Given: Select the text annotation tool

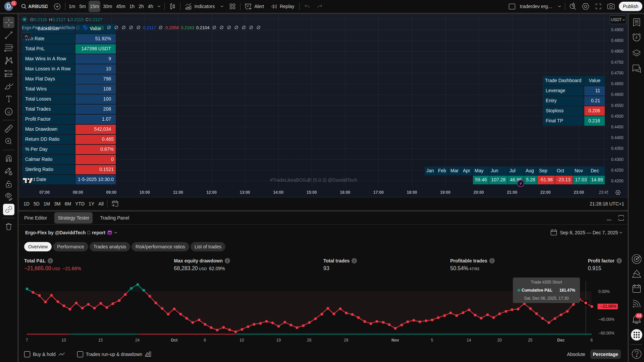Looking at the screenshot, I should point(9,99).
